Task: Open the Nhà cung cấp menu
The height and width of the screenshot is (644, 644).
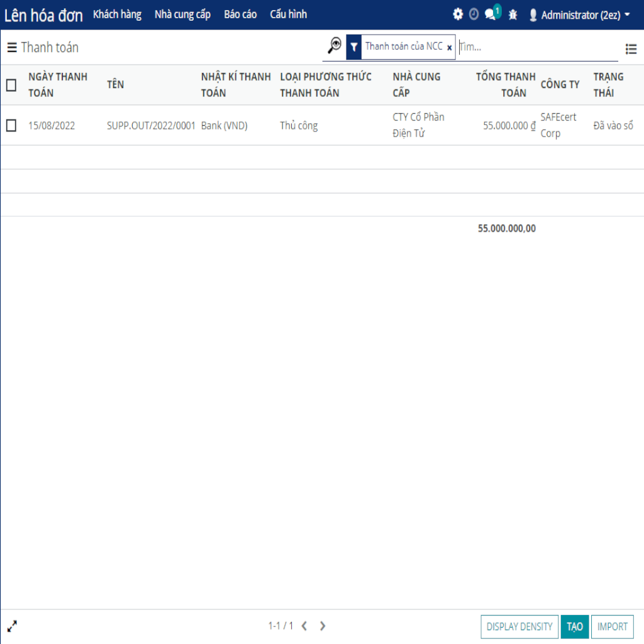Action: point(182,14)
